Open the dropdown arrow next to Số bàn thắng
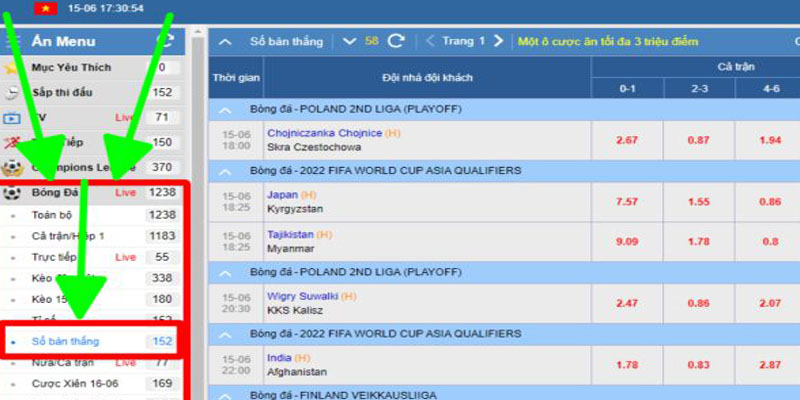The width and height of the screenshot is (800, 400). pos(349,41)
